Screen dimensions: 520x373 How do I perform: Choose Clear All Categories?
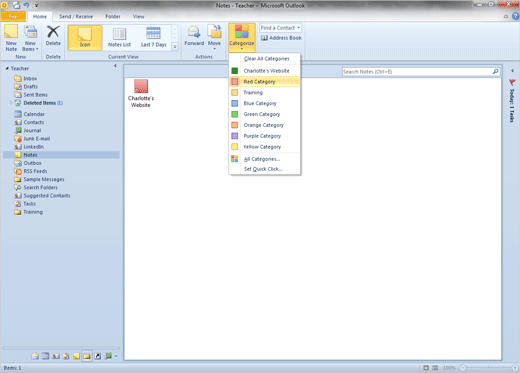(x=265, y=59)
